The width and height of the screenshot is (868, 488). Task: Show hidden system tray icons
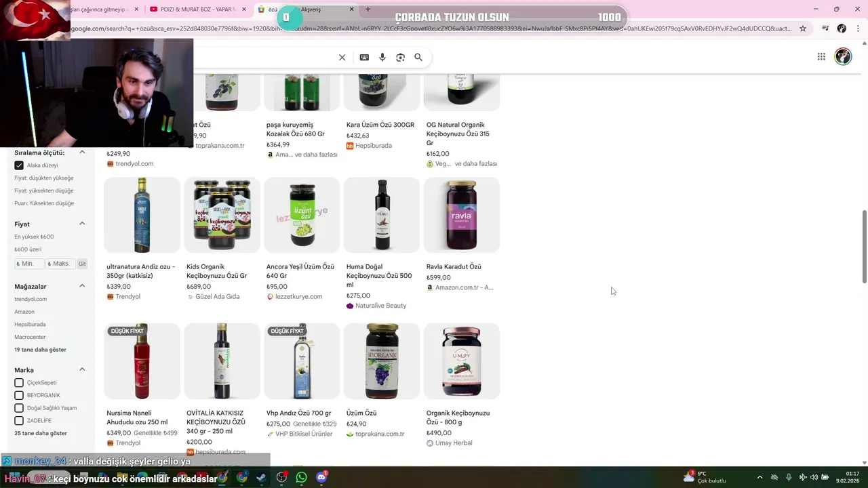pyautogui.click(x=759, y=477)
